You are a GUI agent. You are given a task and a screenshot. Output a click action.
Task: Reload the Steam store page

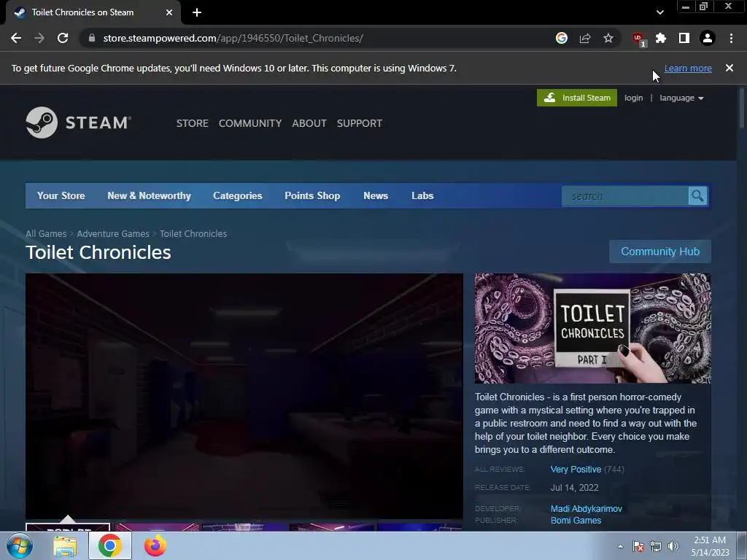63,38
